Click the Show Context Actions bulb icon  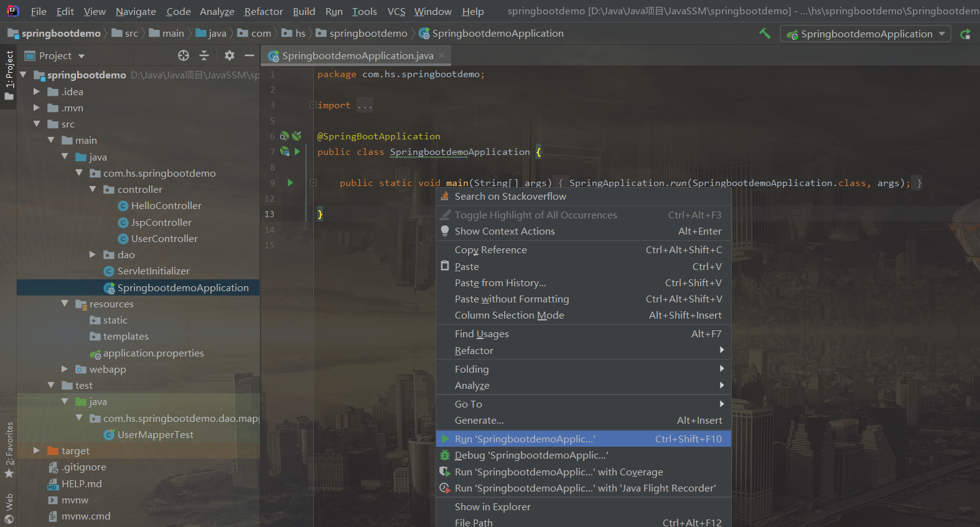(445, 231)
